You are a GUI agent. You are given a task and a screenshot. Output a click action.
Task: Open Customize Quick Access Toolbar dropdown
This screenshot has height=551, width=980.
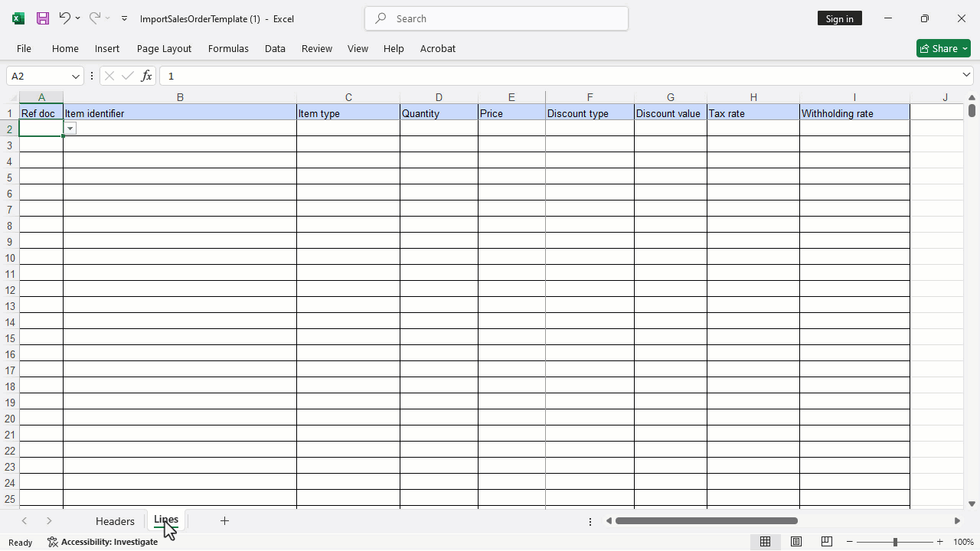pyautogui.click(x=124, y=18)
